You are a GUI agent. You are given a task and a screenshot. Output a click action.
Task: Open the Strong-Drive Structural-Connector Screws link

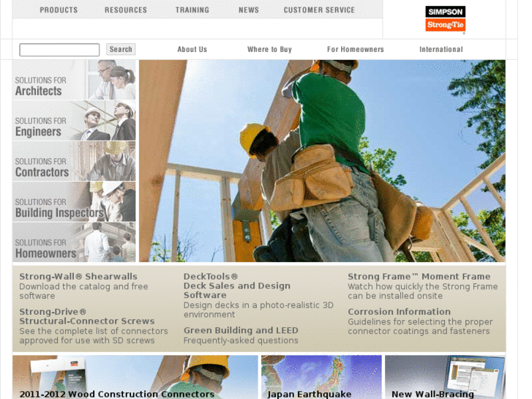87,316
